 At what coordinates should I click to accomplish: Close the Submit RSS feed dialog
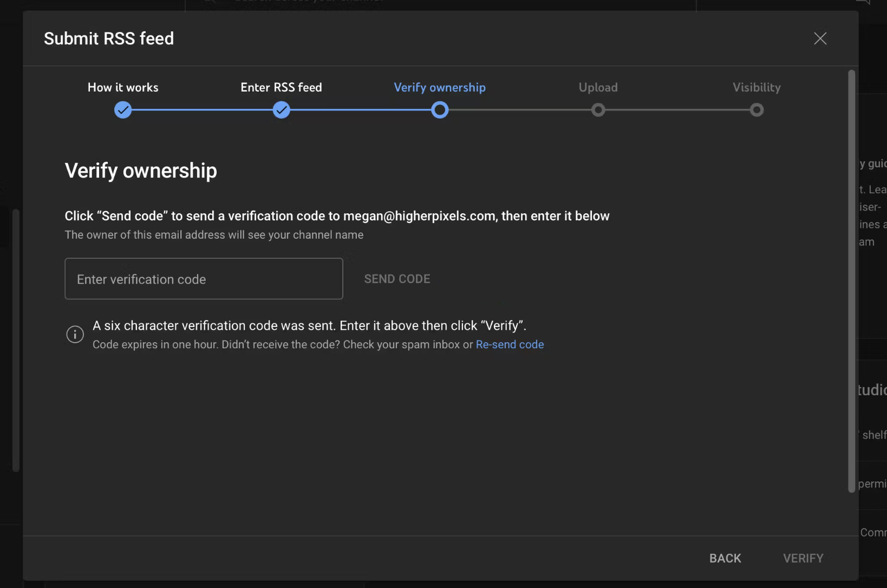(x=820, y=38)
